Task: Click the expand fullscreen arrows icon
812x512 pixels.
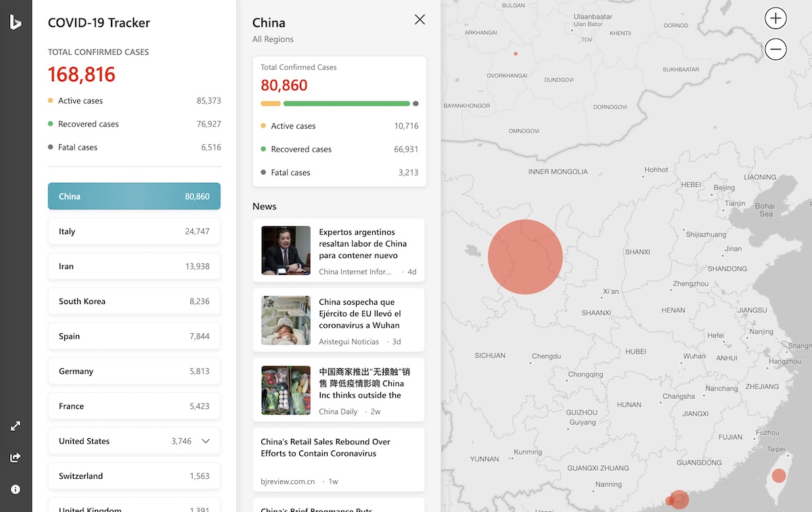Action: (x=16, y=426)
